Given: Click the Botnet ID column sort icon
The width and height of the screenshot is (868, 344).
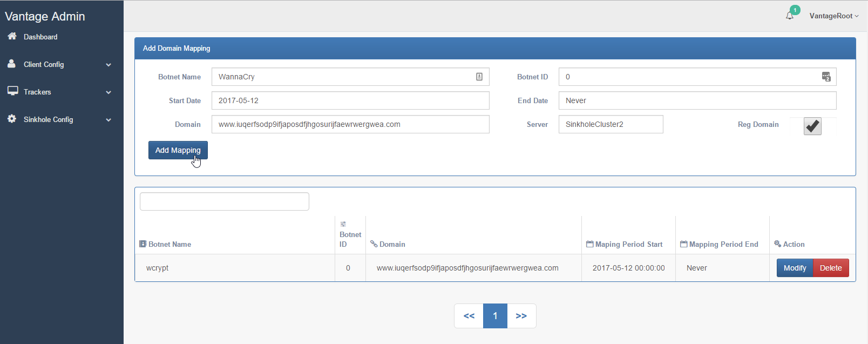Looking at the screenshot, I should pos(343,224).
